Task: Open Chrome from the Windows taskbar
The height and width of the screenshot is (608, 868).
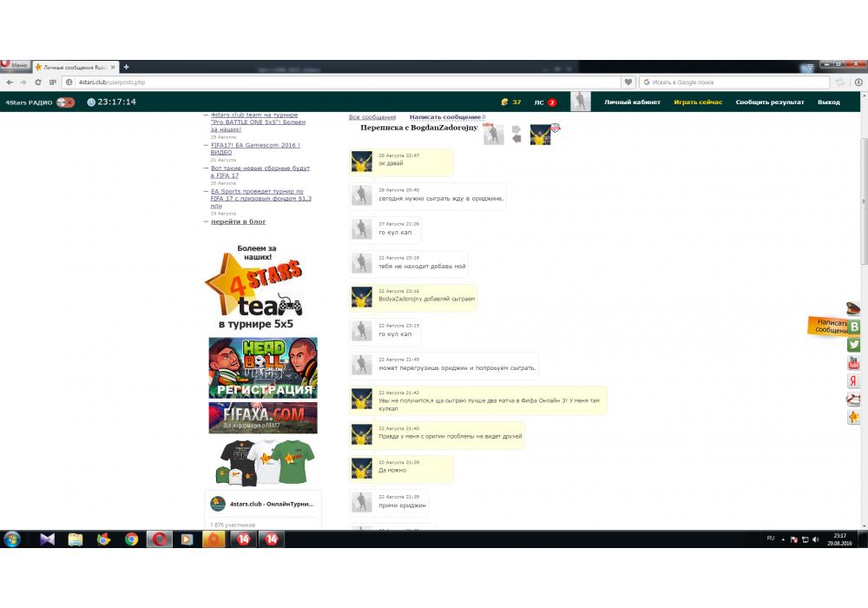Action: pyautogui.click(x=131, y=539)
